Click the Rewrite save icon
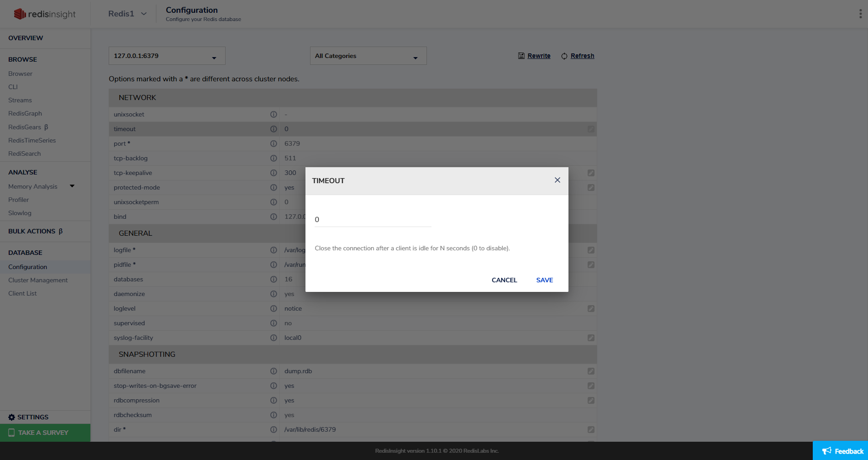This screenshot has width=868, height=460. 521,56
